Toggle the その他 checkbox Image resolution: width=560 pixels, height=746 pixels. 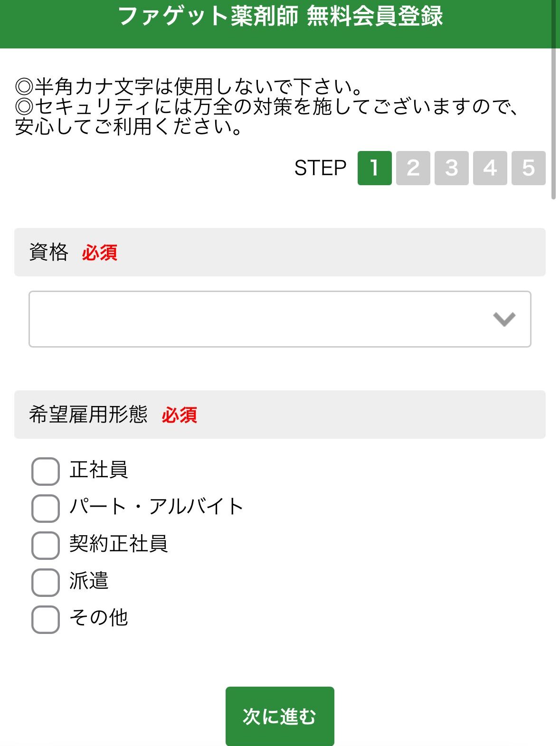click(46, 619)
